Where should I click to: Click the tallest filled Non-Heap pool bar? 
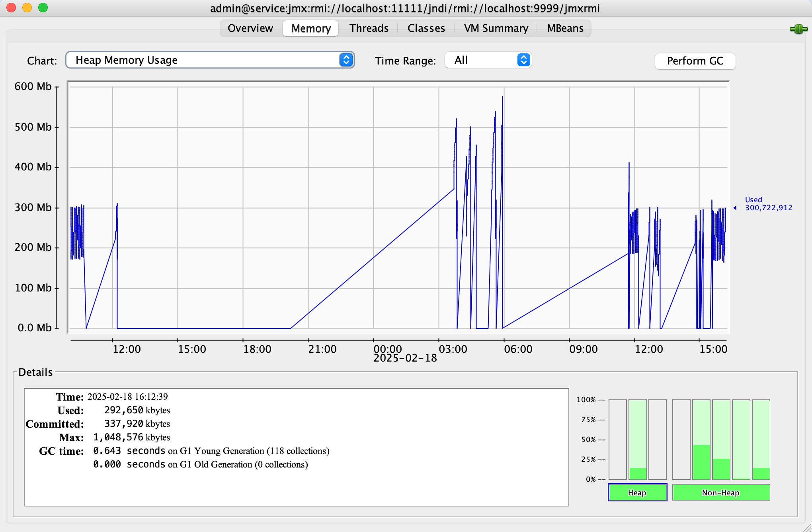coord(701,440)
